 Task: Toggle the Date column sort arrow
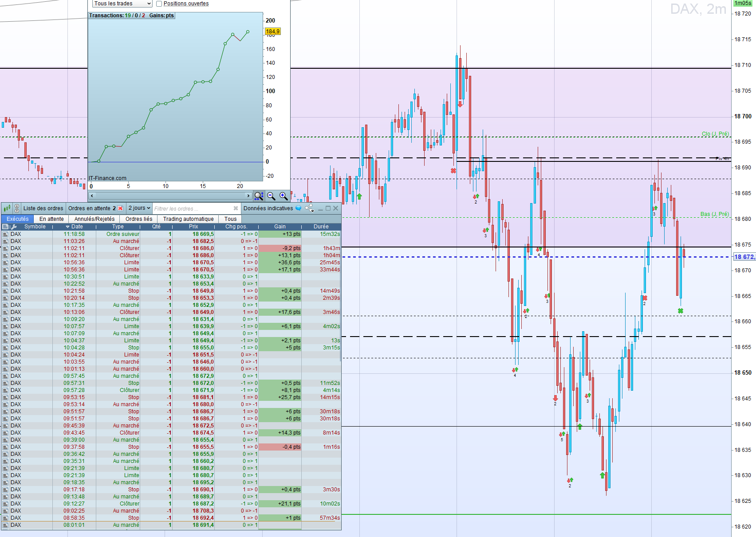(67, 227)
